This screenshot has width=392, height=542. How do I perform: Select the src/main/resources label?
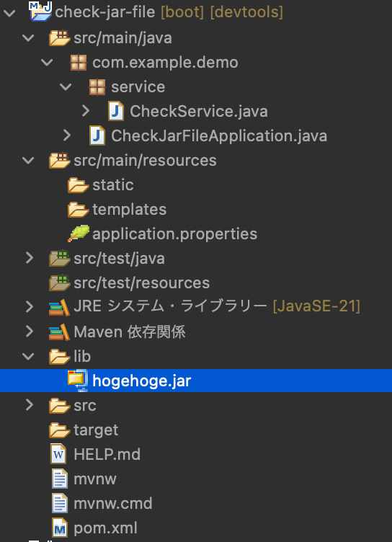(145, 161)
